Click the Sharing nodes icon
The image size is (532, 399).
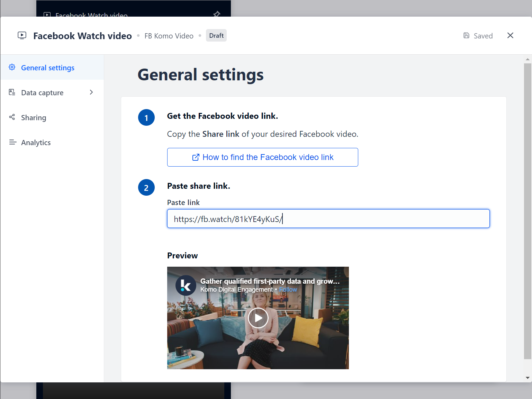click(x=12, y=117)
